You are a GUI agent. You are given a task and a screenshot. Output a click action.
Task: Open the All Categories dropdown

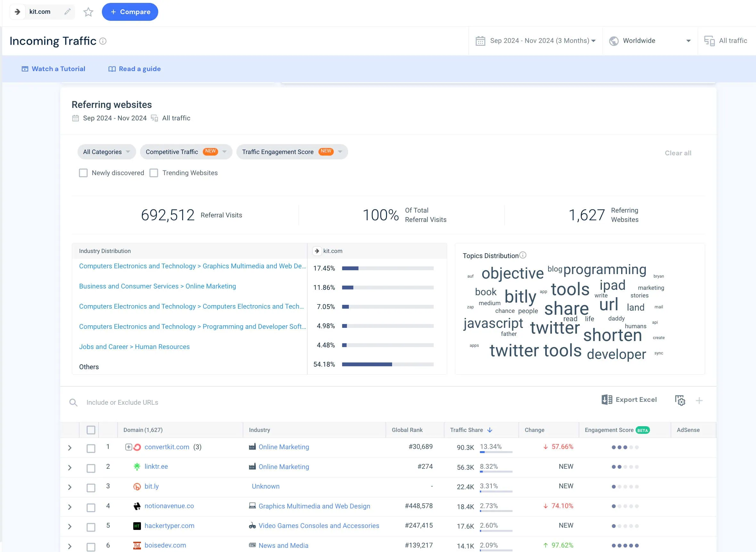click(x=107, y=152)
